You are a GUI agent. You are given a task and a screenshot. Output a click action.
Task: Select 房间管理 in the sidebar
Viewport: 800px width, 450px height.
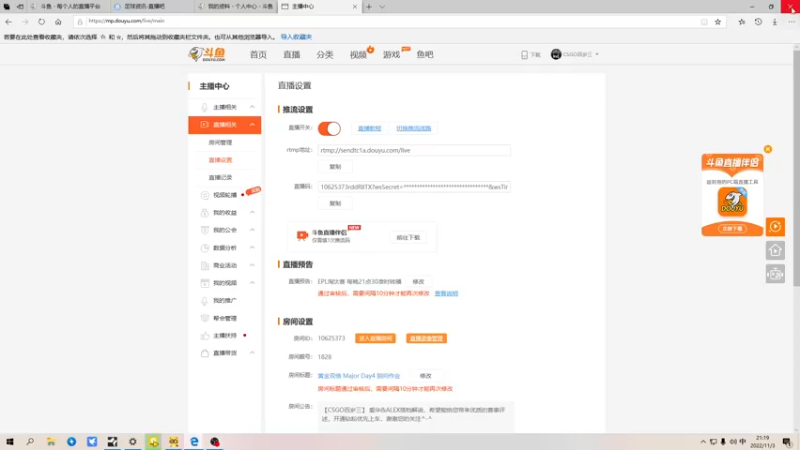(220, 142)
